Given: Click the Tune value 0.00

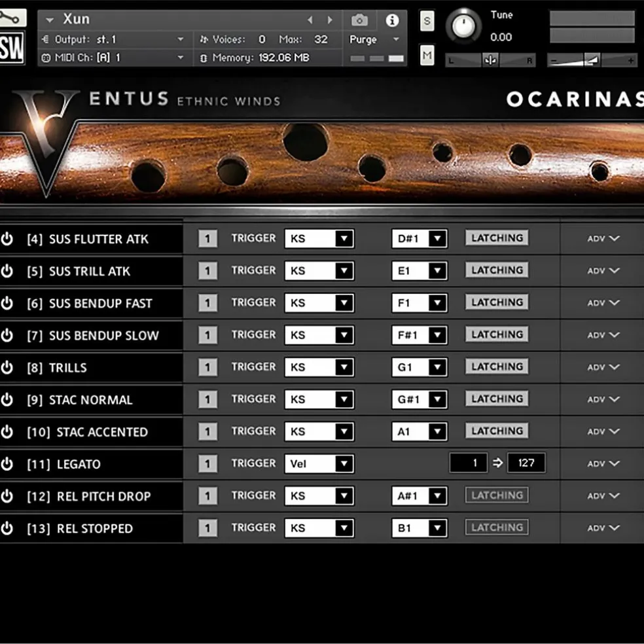Looking at the screenshot, I should [501, 37].
